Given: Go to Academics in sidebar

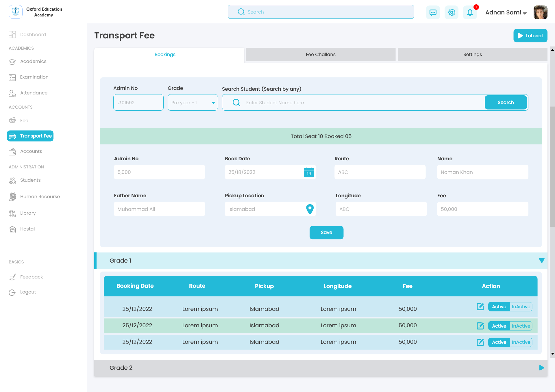Looking at the screenshot, I should 33,61.
